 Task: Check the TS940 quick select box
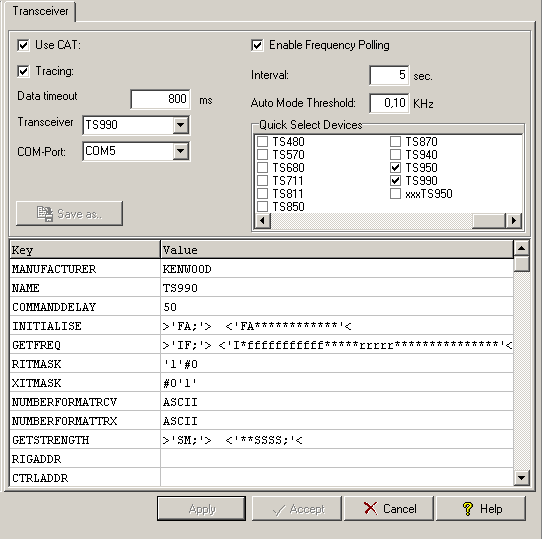(x=395, y=155)
